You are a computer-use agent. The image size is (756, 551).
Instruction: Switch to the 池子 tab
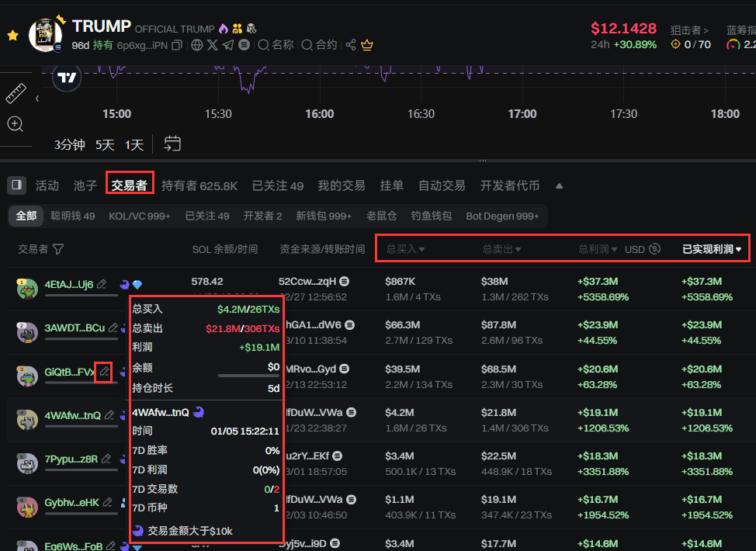click(x=85, y=185)
